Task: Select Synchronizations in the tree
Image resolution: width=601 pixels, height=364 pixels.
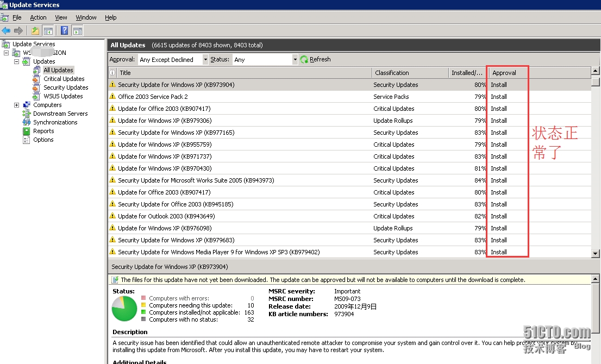Action: (x=55, y=123)
